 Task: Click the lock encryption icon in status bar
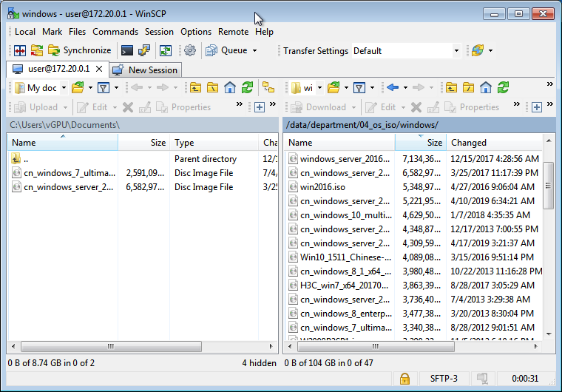(404, 379)
